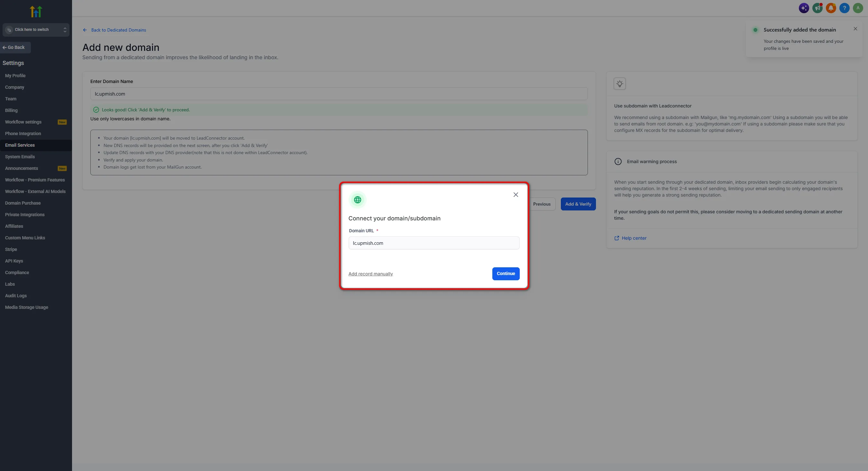Dismiss the 'Successfully added the domain' toast
Viewport: 868px width, 471px height.
[x=855, y=29]
